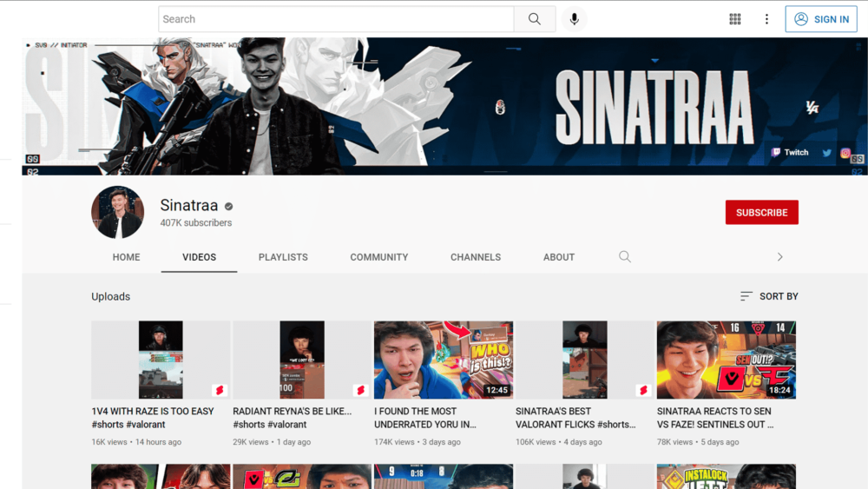The image size is (868, 489).
Task: Click the 12:45 duration badge
Action: click(x=496, y=390)
